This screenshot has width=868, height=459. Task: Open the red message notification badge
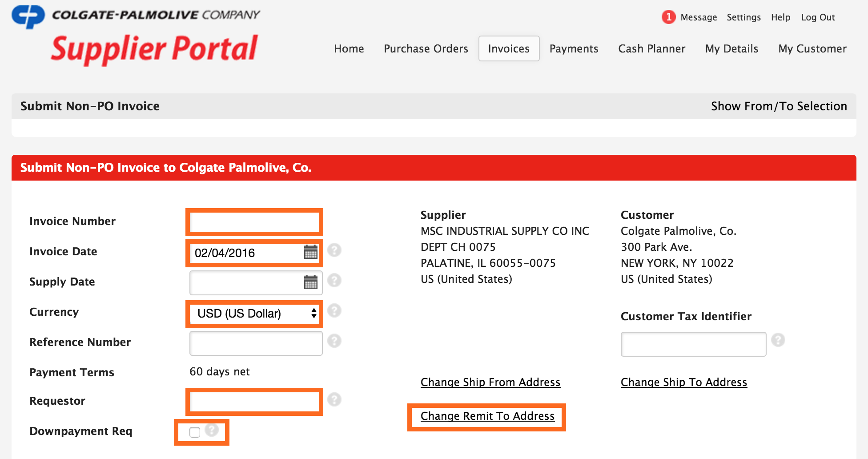668,17
